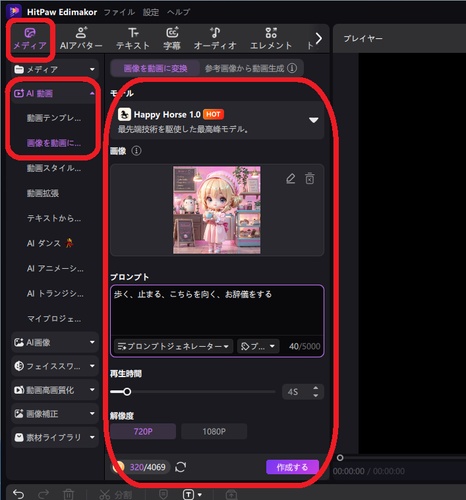Expand the メディア sidebar section
Viewport: 466px width, 500px height.
coord(55,69)
